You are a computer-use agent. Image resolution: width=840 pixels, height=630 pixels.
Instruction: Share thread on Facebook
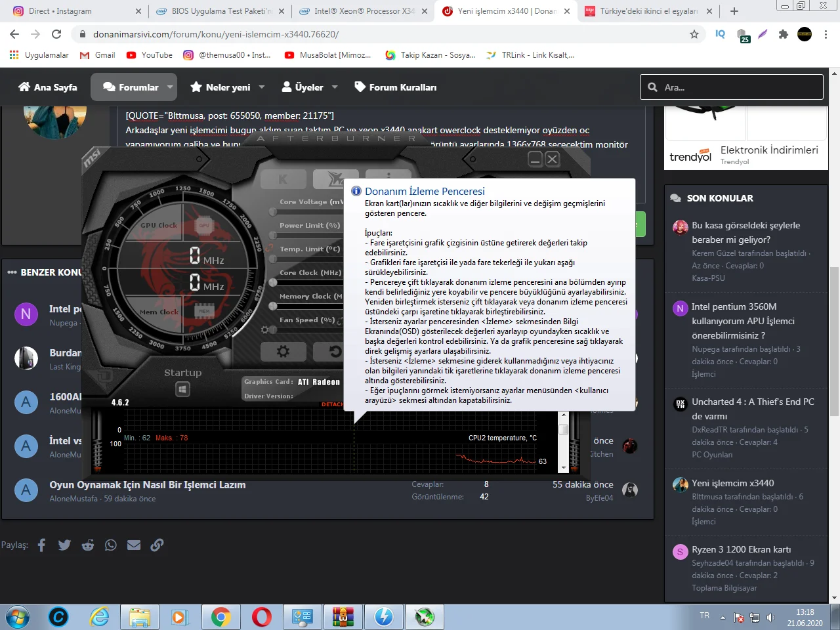click(41, 545)
